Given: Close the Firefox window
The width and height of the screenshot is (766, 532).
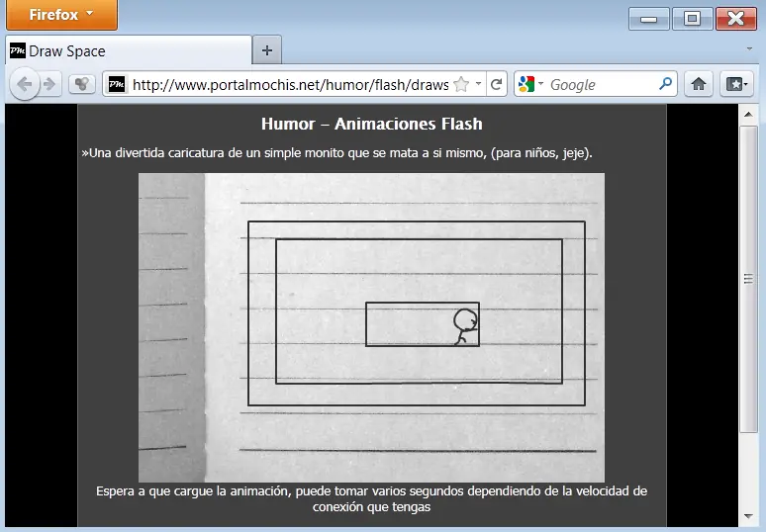Looking at the screenshot, I should click(735, 19).
